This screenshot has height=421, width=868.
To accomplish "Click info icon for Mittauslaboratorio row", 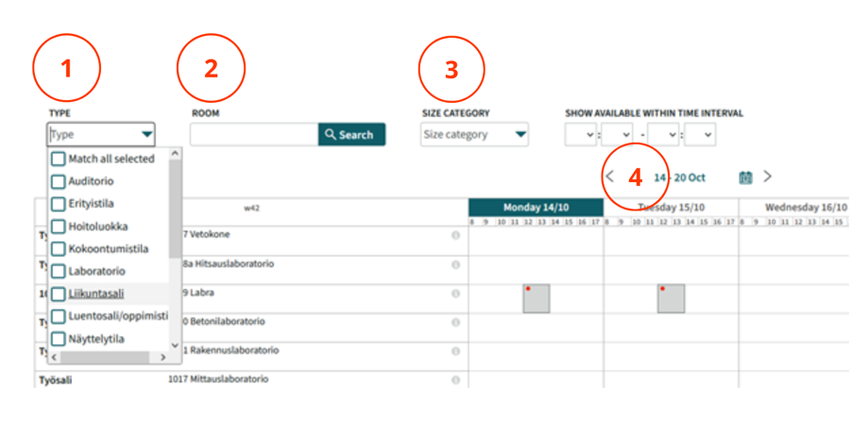I will (455, 379).
